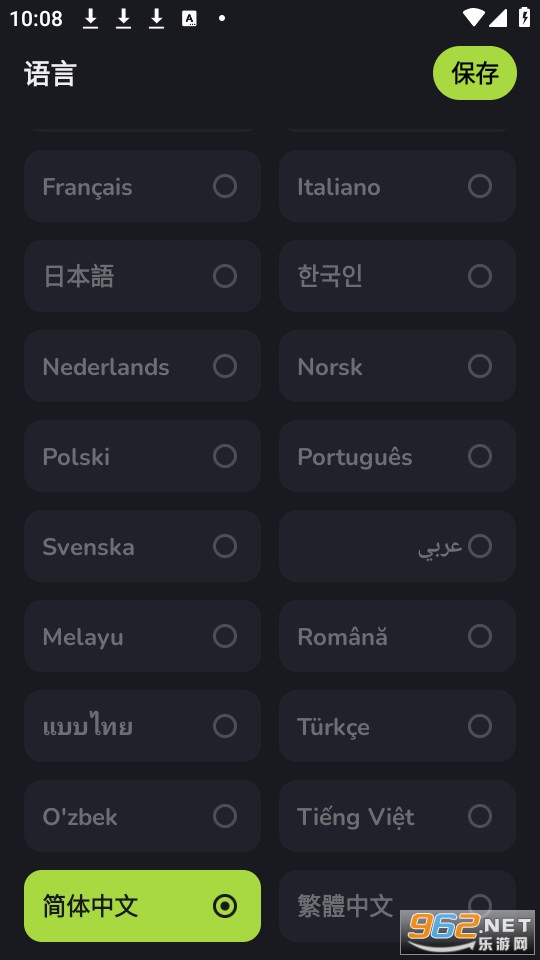The width and height of the screenshot is (540, 960).
Task: Choose Norsk radio button
Action: [x=479, y=366]
